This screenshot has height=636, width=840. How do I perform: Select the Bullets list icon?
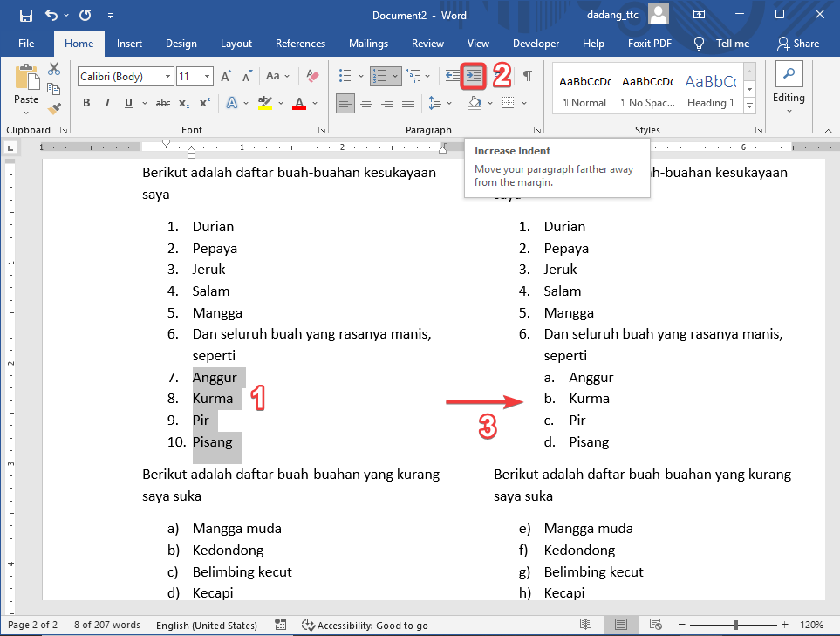(x=345, y=77)
